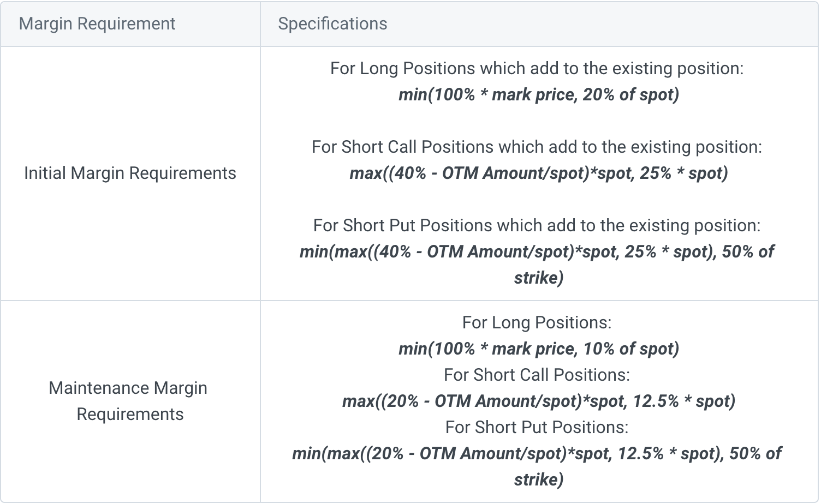Click 'For Long Positions which add' text
821x504 pixels.
537,69
